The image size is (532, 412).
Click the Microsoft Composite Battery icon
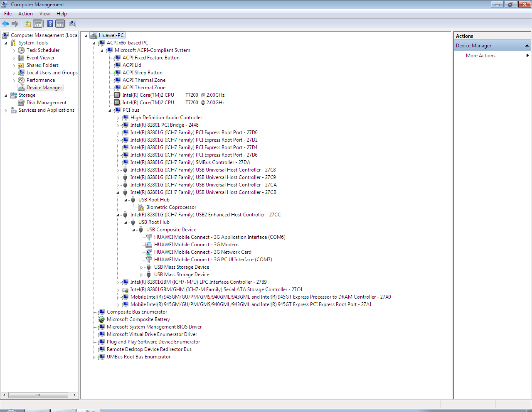click(101, 319)
